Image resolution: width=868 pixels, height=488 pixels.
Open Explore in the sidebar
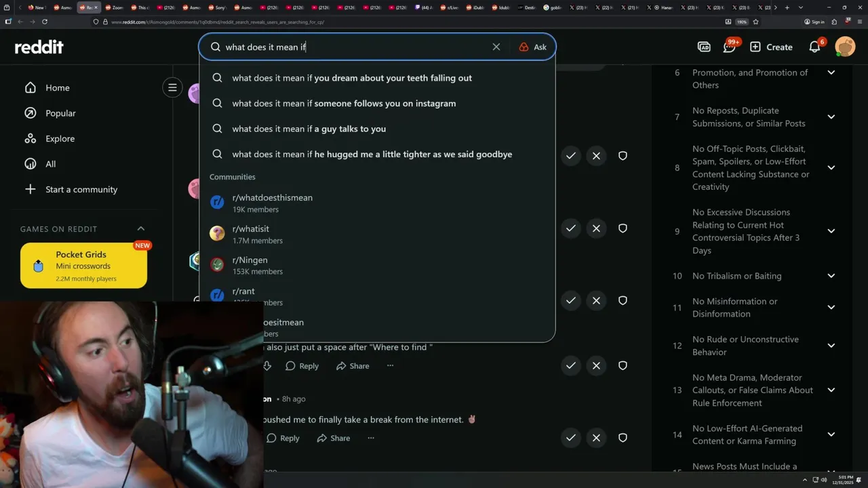(x=50, y=138)
